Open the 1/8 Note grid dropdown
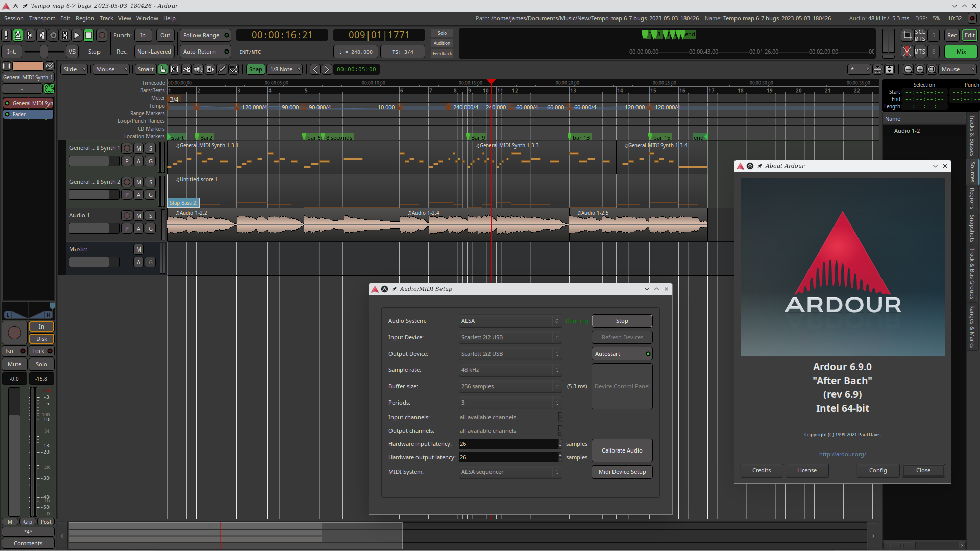980x551 pixels. coord(285,69)
